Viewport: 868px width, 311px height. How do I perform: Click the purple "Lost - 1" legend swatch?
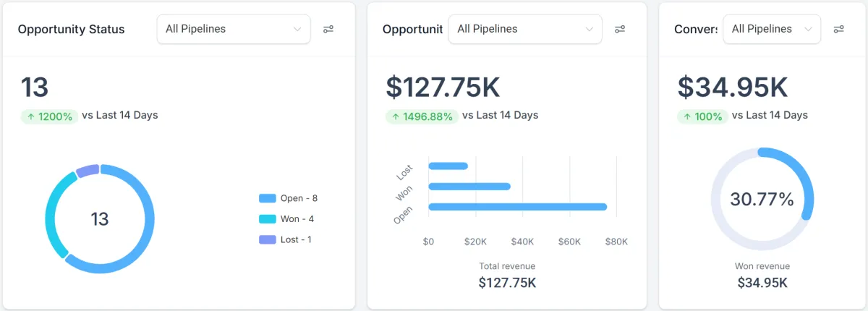click(267, 239)
